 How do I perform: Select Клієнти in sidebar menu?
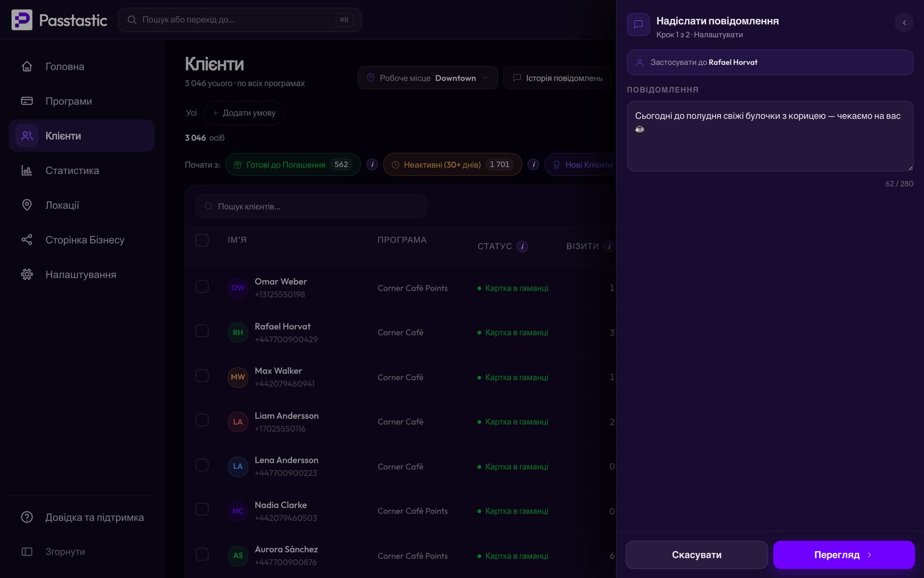coord(82,135)
